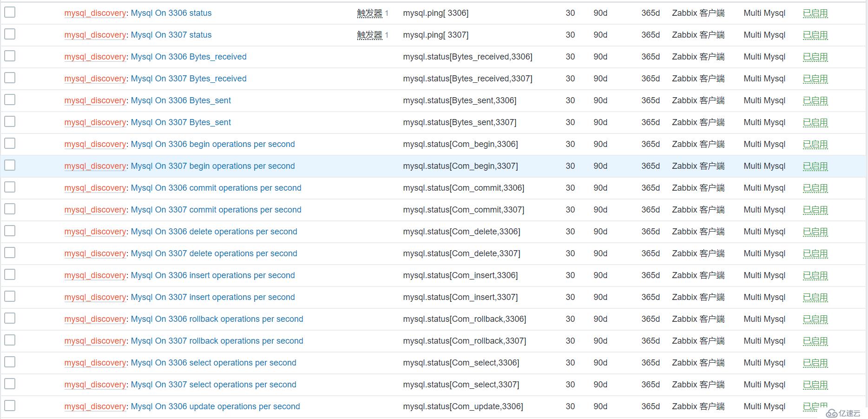Open Mysql On 3306 begin operations item
The width and height of the screenshot is (868, 419).
pyautogui.click(x=213, y=144)
